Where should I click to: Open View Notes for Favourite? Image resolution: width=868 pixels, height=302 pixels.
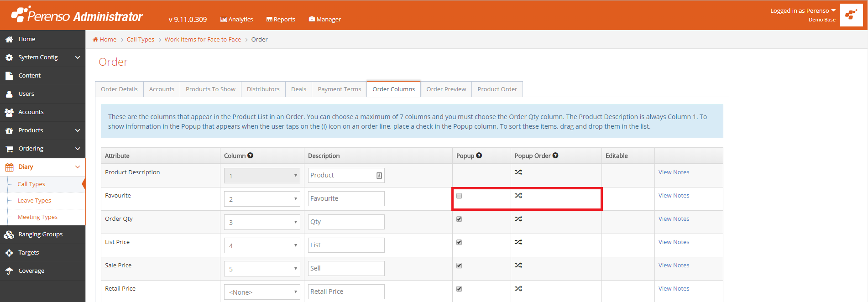pos(674,196)
